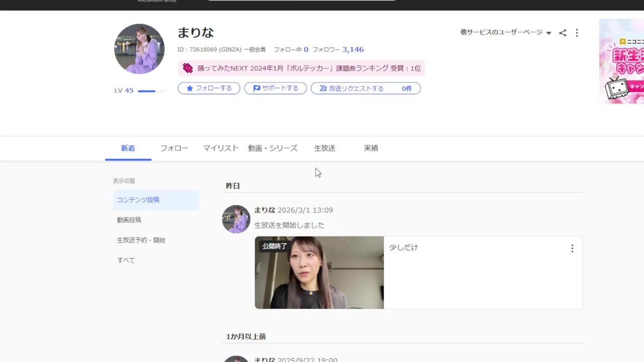Click the フォローする button
644x362 pixels.
(209, 88)
